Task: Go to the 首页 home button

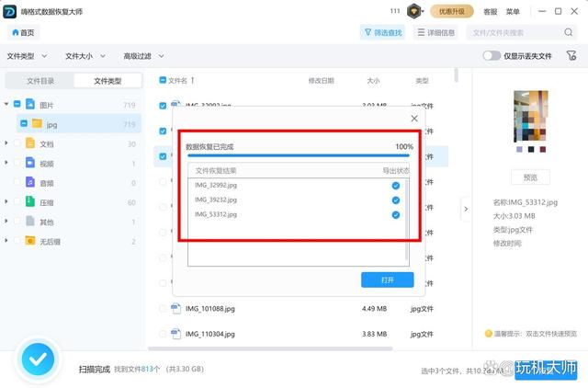Action: click(23, 33)
